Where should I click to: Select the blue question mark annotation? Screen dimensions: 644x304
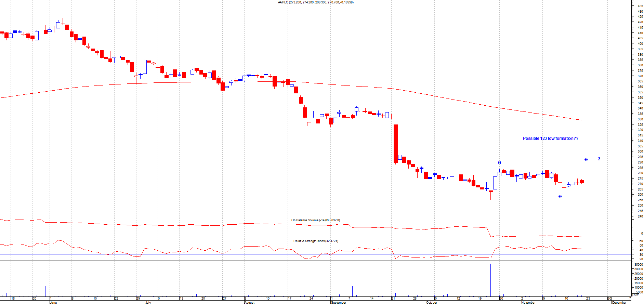tap(599, 159)
